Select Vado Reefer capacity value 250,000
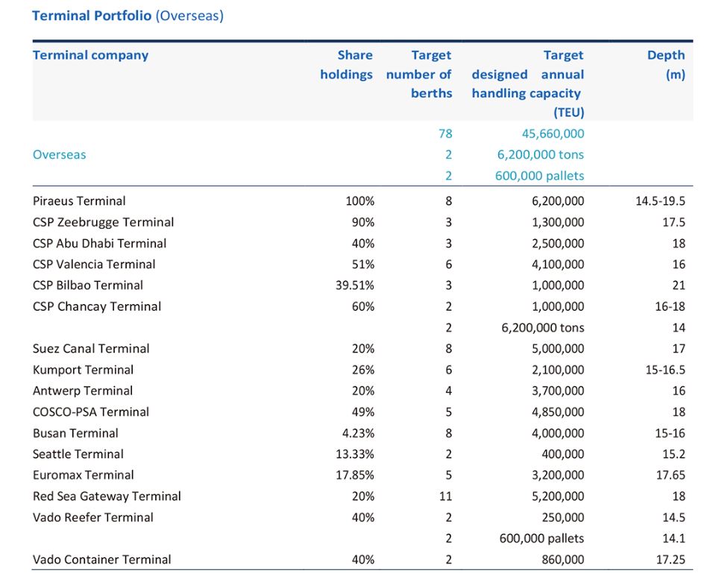 click(x=563, y=518)
